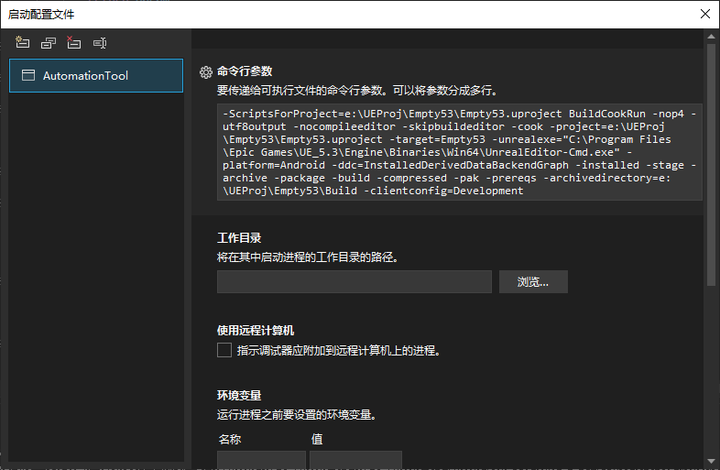Select the AutomationTool profile
Image resolution: width=720 pixels, height=470 pixels.
coord(96,76)
